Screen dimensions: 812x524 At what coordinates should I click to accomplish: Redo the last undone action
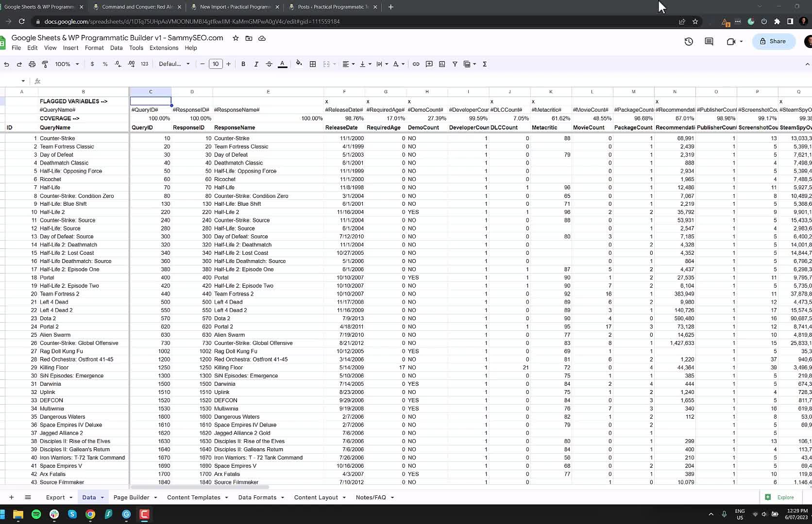(x=19, y=64)
